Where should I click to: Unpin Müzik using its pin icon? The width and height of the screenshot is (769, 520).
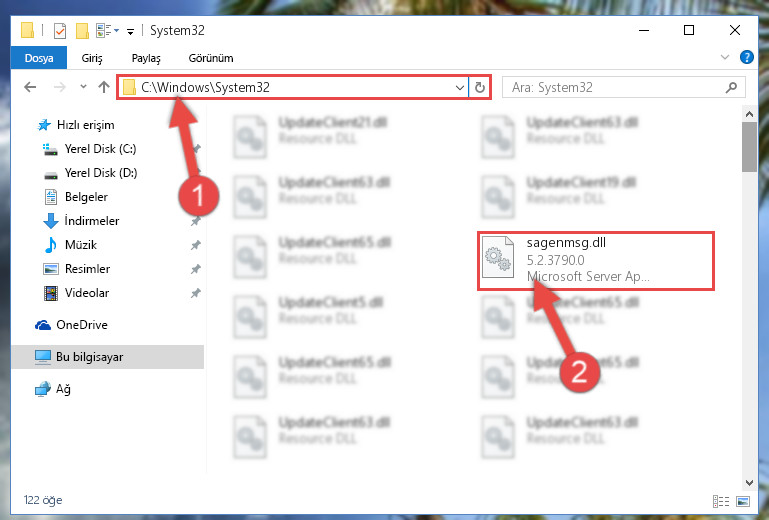[x=195, y=245]
